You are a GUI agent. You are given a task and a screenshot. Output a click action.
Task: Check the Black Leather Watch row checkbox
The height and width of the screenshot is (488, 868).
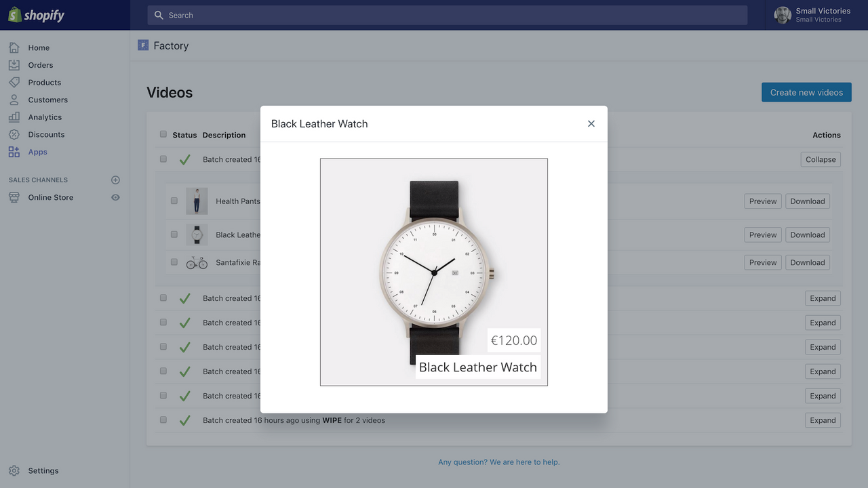tap(174, 235)
